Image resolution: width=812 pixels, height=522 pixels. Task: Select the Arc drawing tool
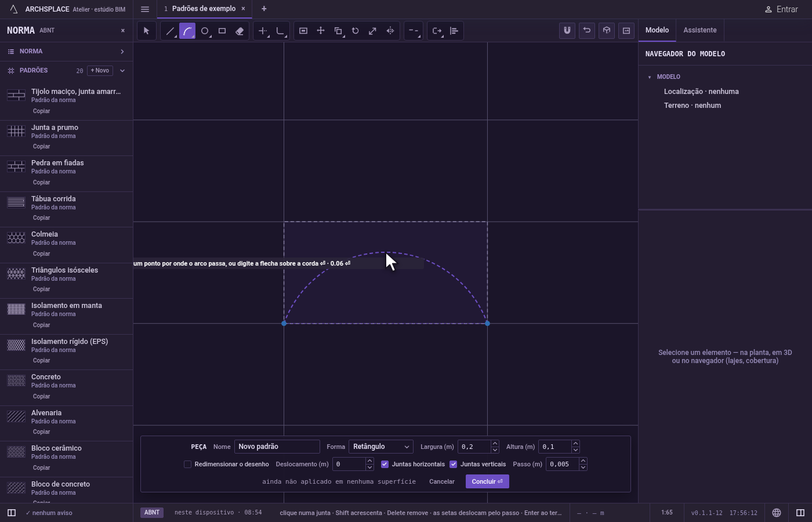(x=187, y=31)
